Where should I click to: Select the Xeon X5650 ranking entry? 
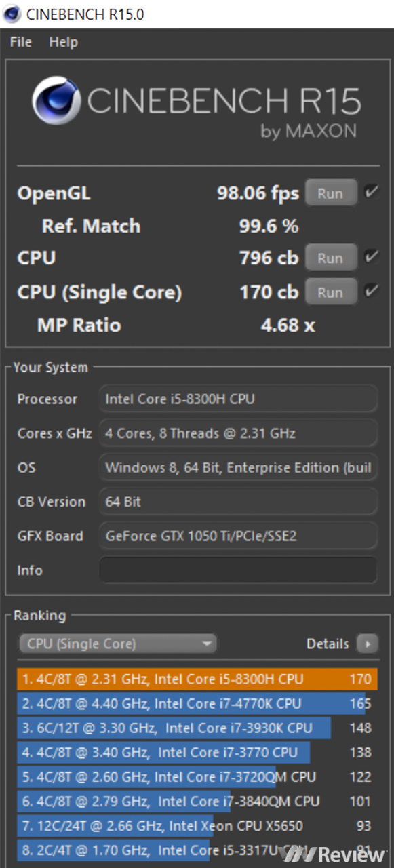point(197,825)
